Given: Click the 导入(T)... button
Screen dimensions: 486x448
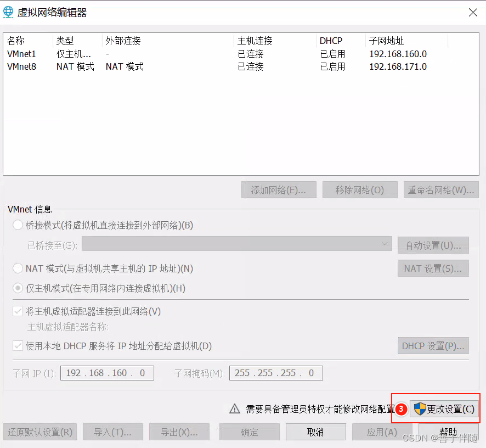Looking at the screenshot, I should (x=113, y=432).
